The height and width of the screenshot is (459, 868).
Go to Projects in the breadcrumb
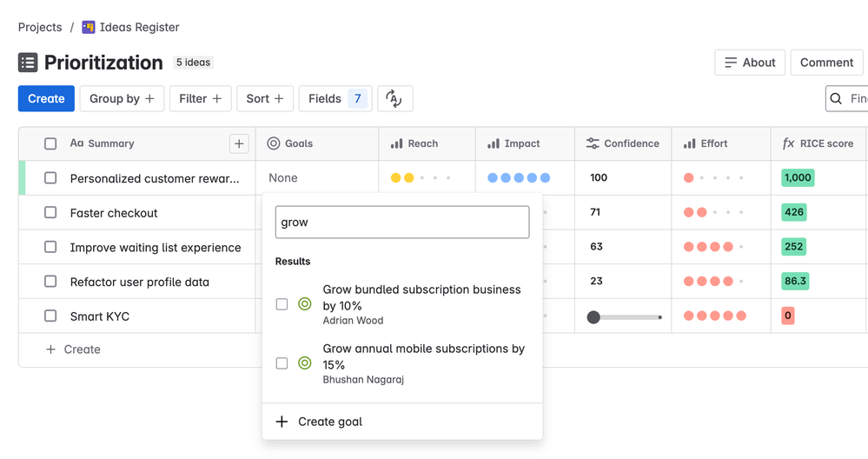click(40, 27)
